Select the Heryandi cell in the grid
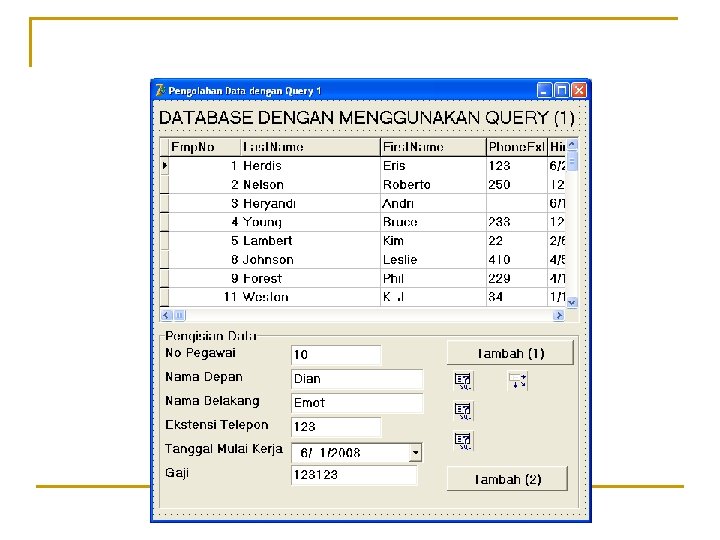The height and width of the screenshot is (540, 720). 310,203
